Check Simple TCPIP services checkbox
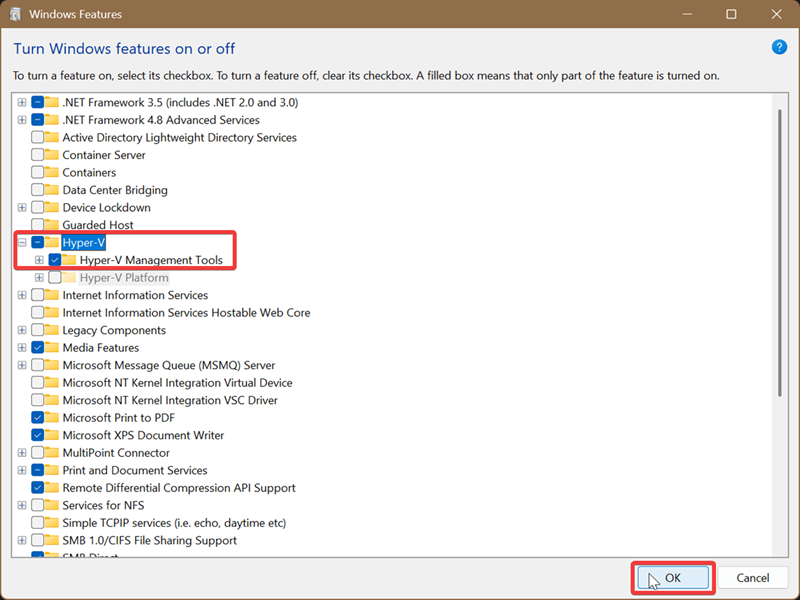The height and width of the screenshot is (600, 800). [37, 522]
